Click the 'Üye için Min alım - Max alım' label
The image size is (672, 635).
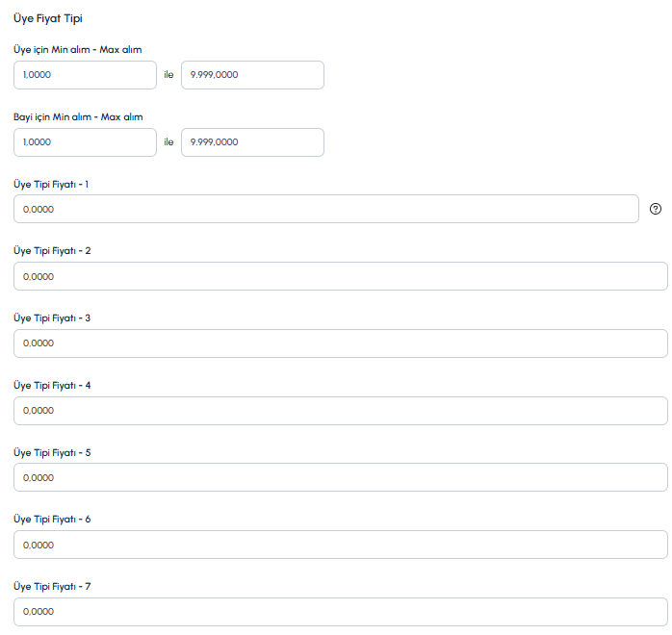tap(78, 50)
